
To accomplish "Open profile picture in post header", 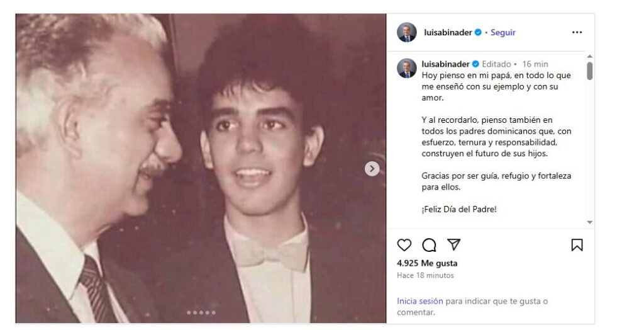I will tap(407, 32).
